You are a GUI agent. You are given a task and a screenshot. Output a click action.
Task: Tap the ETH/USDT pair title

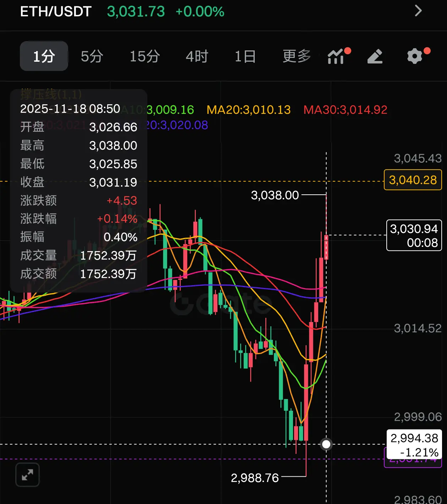(56, 11)
